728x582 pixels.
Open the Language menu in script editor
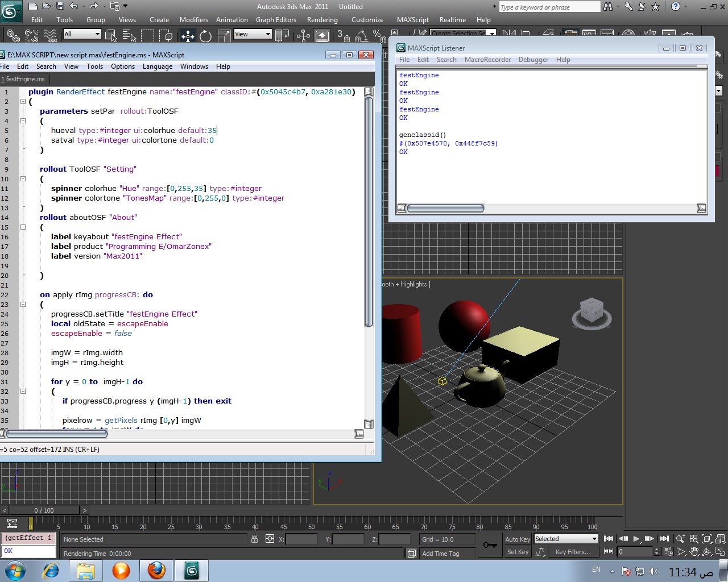[158, 66]
